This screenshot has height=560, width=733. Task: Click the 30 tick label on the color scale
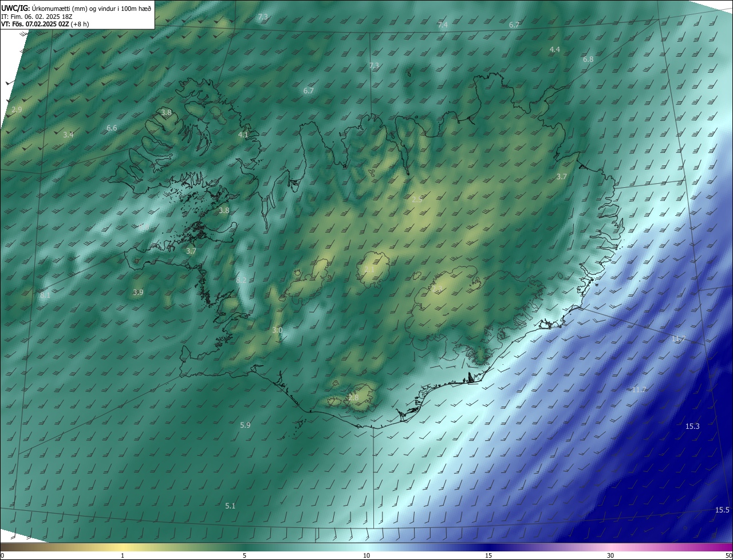click(610, 555)
